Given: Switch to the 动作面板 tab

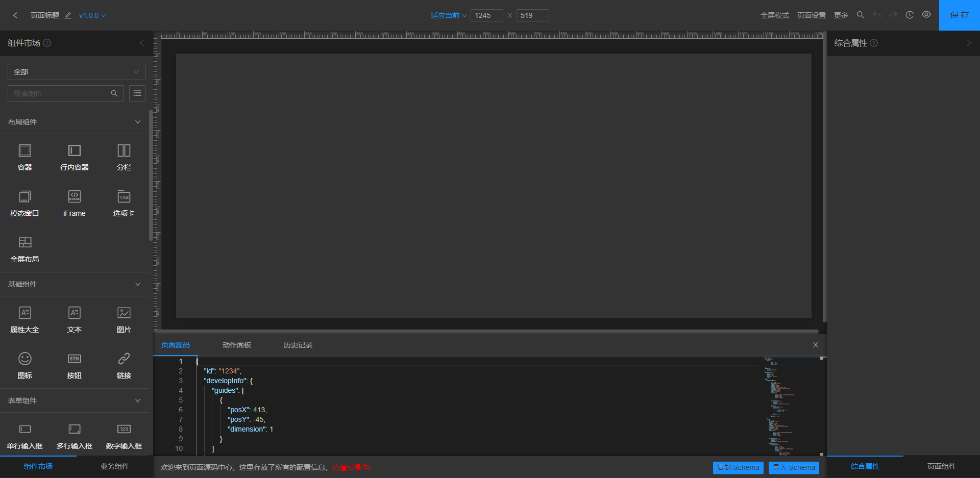Looking at the screenshot, I should point(237,345).
